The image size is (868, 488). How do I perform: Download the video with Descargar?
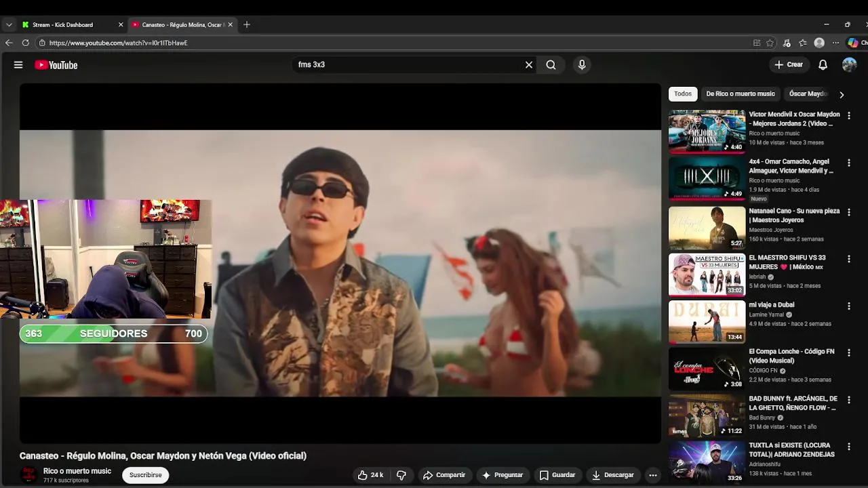point(613,475)
